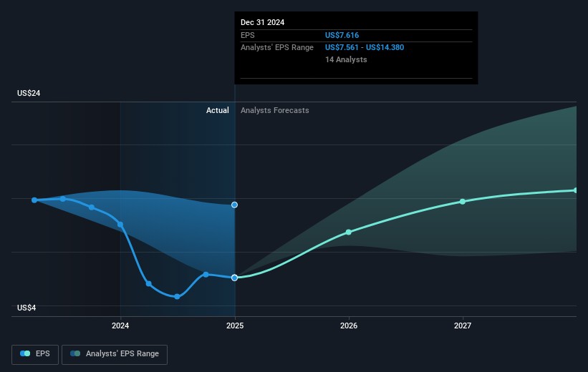This screenshot has height=372, width=588.
Task: Select the final forecast point at the right edge
Action: pos(575,190)
